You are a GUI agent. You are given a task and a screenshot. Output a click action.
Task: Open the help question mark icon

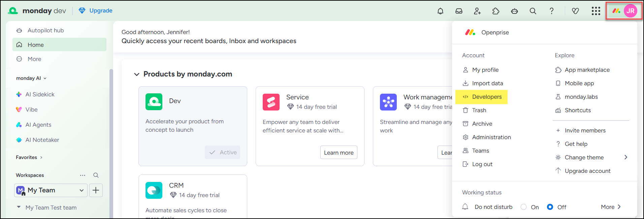551,11
